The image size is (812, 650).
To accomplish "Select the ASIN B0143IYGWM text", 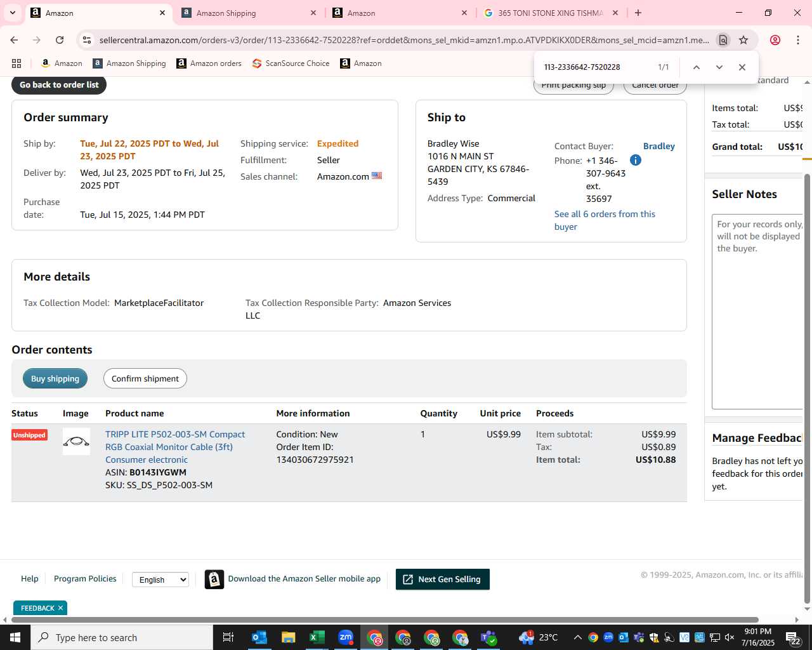I will tap(158, 472).
